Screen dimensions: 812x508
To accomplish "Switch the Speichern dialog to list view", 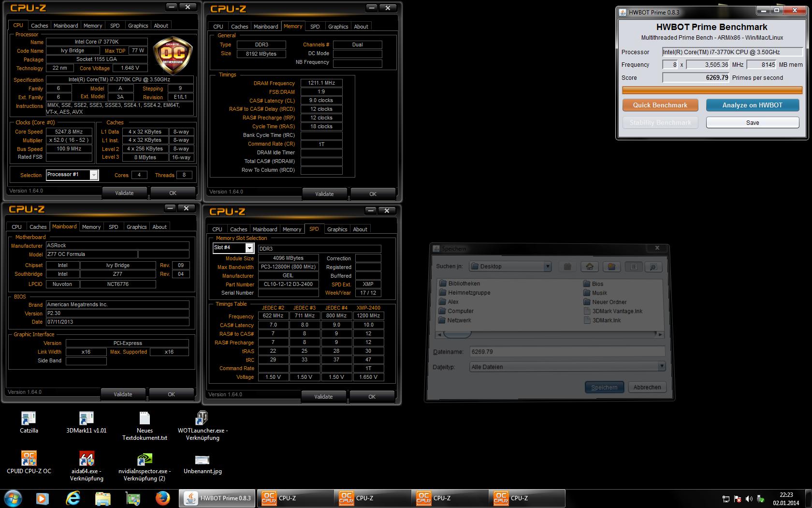I will pos(634,267).
